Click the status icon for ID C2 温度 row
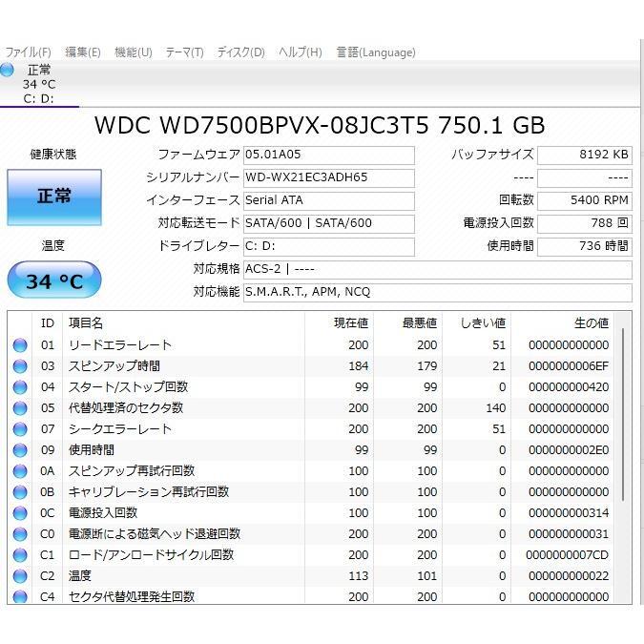 [x=20, y=576]
